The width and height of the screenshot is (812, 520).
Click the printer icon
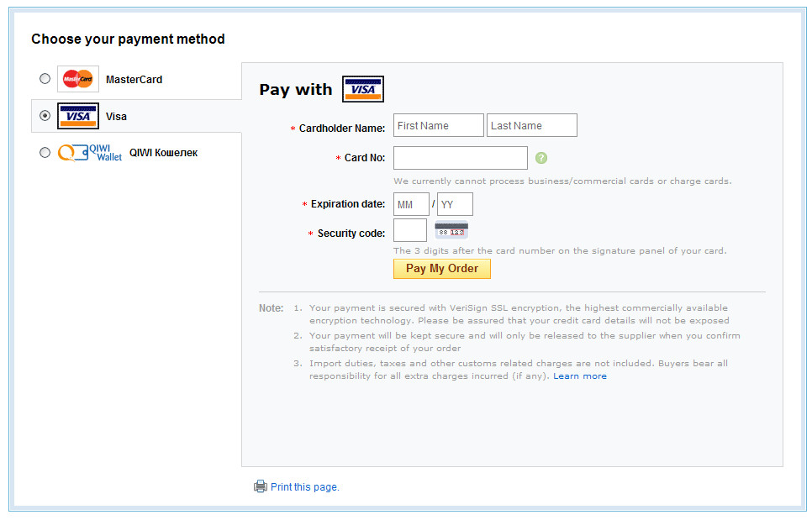(261, 486)
